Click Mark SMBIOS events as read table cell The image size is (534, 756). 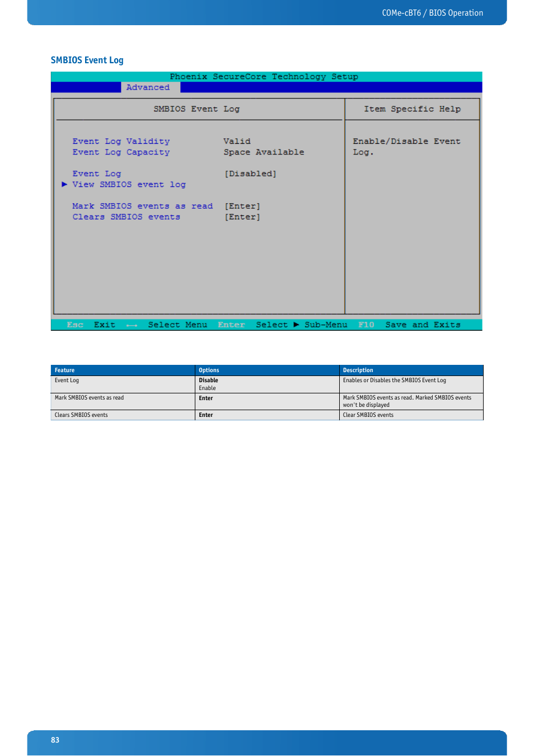[123, 401]
